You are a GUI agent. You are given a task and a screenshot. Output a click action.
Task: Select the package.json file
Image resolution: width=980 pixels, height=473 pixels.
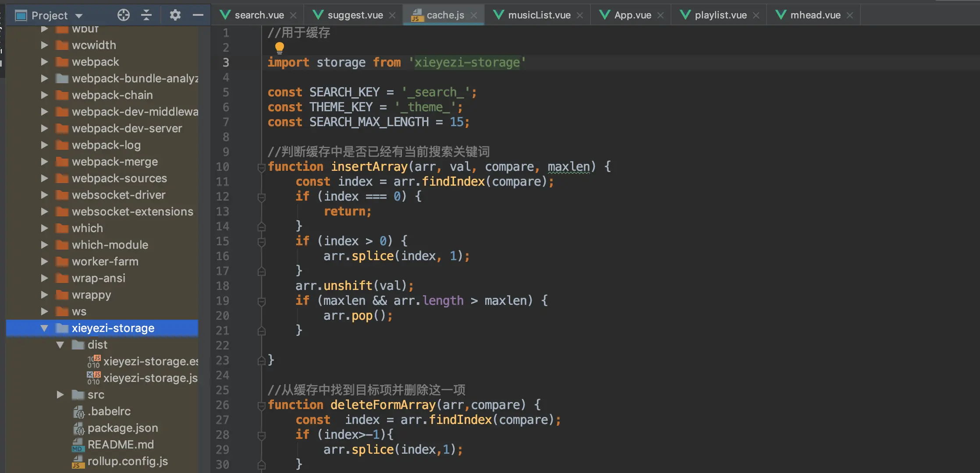point(123,428)
